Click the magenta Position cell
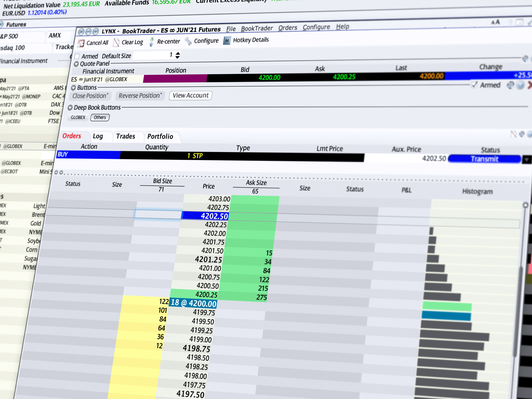 pos(175,78)
